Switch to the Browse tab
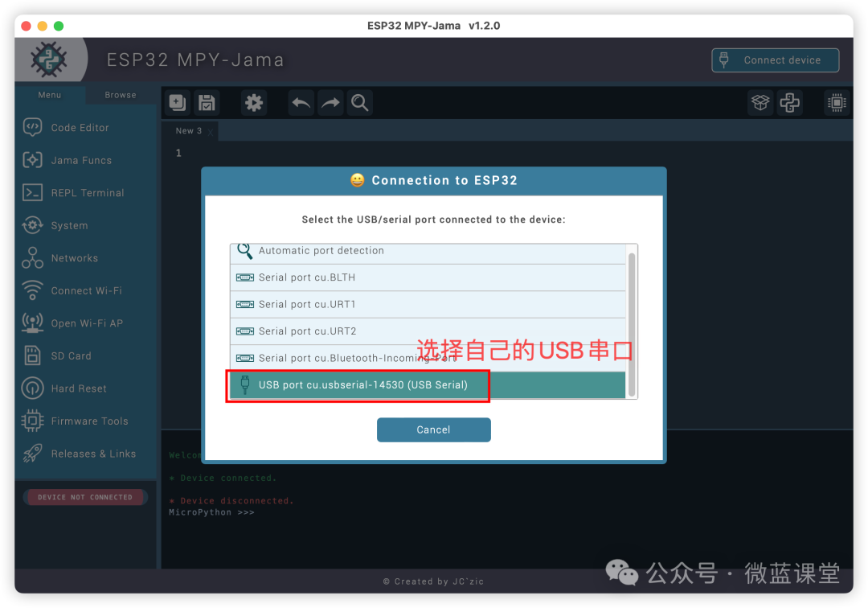 tap(120, 95)
